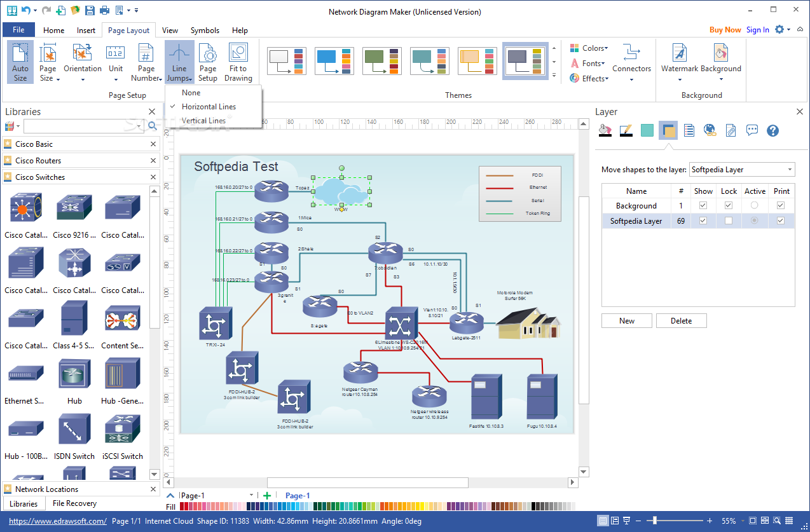The image size is (810, 532).
Task: Open the Move shapes to layer combo box
Action: tap(742, 170)
